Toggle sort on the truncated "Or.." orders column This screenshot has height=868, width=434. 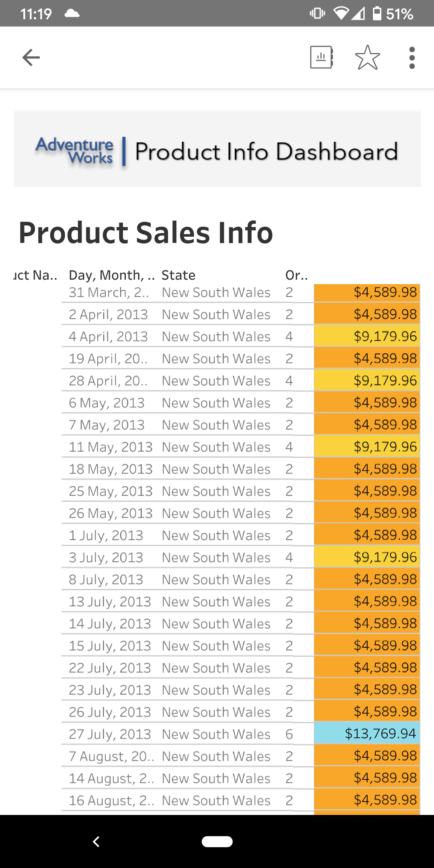297,275
